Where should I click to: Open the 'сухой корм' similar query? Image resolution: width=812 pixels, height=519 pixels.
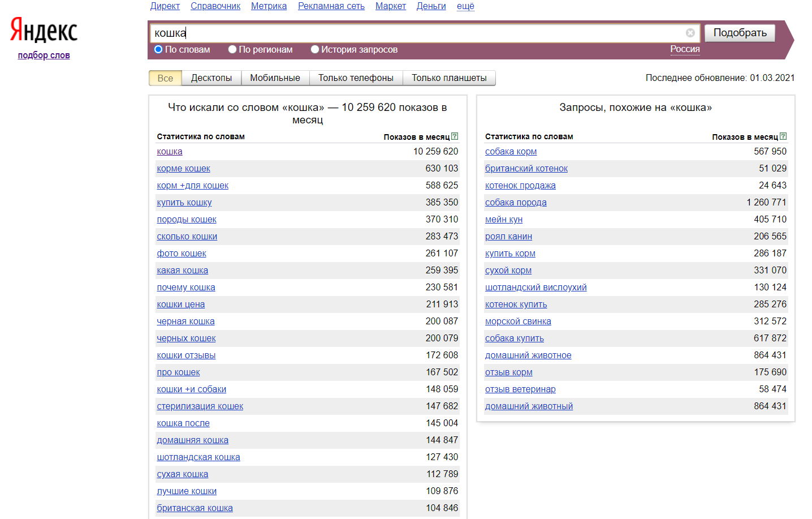point(508,271)
